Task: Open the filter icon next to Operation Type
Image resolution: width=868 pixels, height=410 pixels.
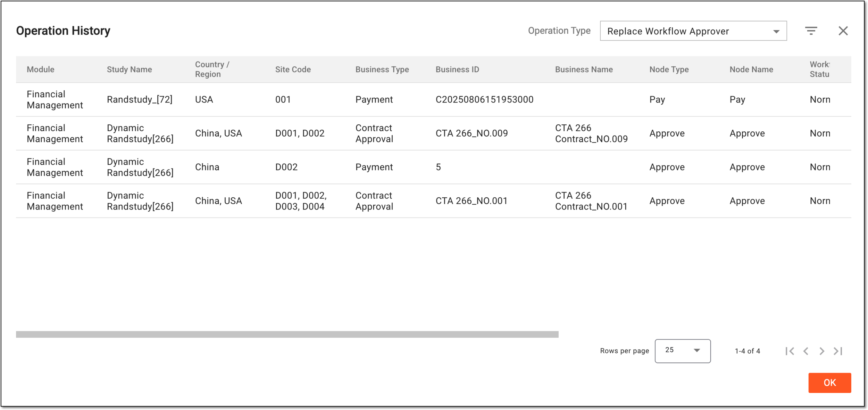Action: (811, 31)
